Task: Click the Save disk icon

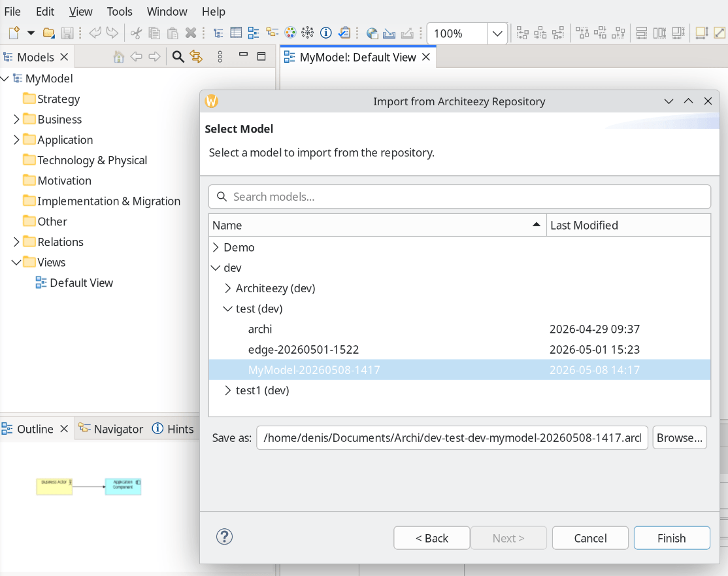Action: (x=67, y=33)
